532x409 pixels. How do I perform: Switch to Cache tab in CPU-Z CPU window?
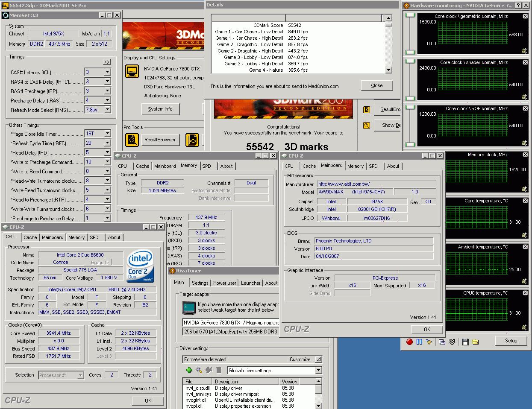(30, 237)
